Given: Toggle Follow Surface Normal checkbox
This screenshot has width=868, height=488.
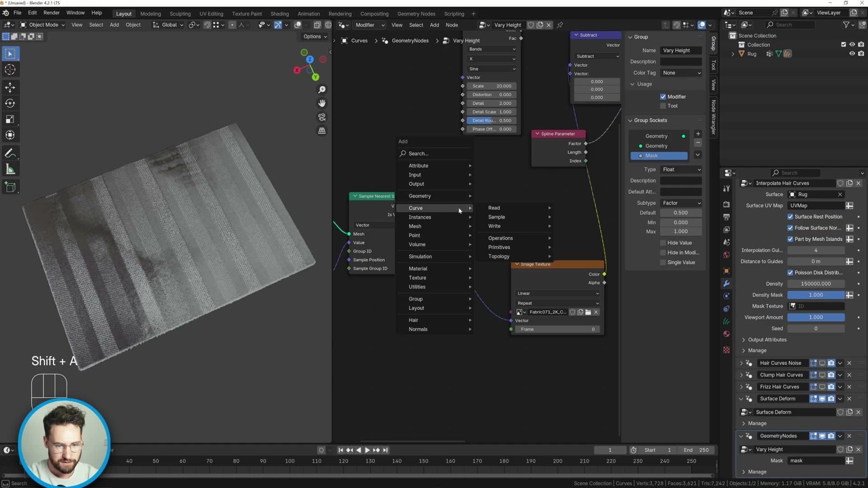Looking at the screenshot, I should coord(790,228).
